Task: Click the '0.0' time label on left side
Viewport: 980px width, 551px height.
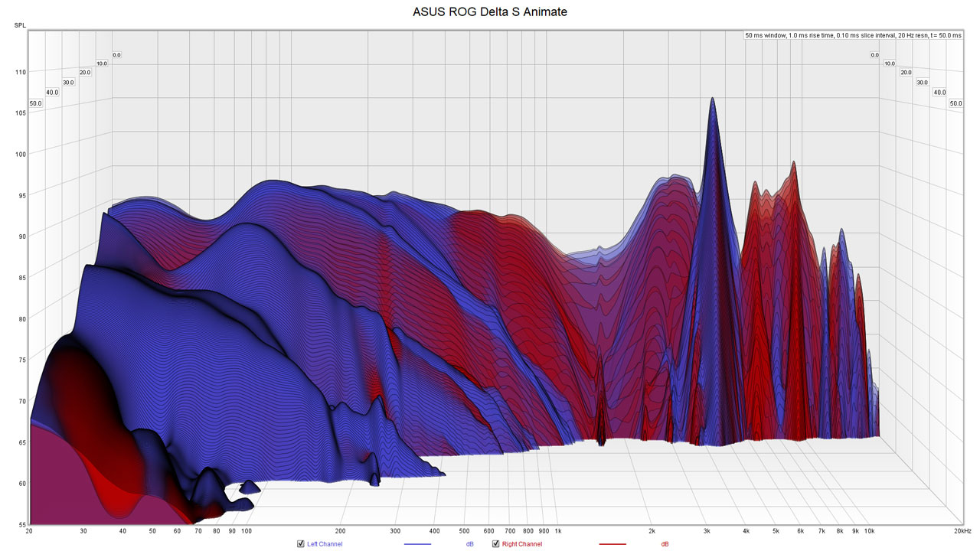Action: pyautogui.click(x=117, y=55)
